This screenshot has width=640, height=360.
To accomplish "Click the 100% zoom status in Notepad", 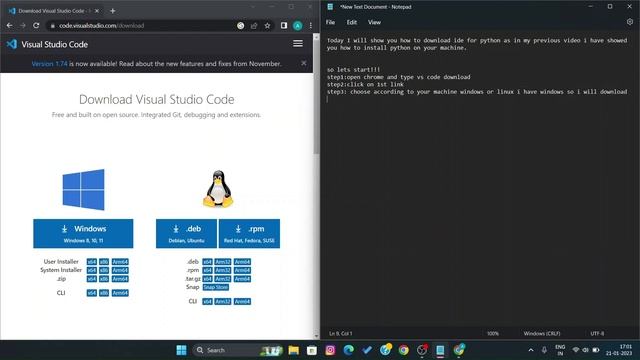I will [x=493, y=333].
